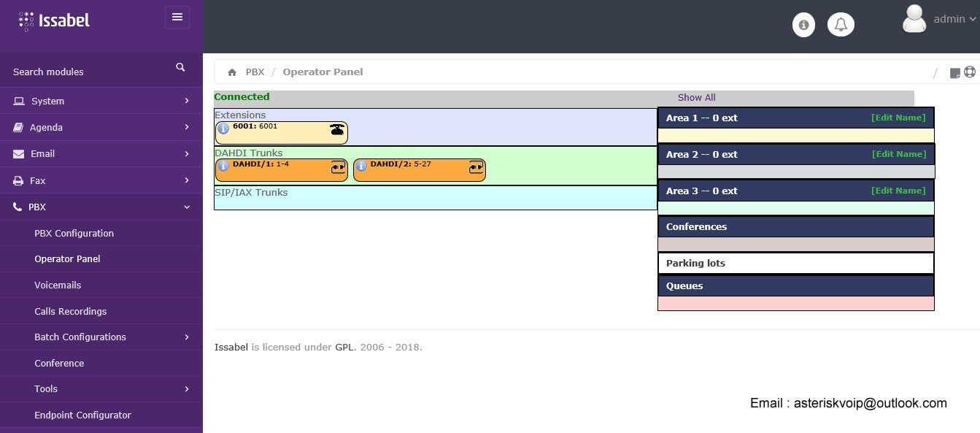
Task: Edit the name of Area 2
Action: (898, 154)
